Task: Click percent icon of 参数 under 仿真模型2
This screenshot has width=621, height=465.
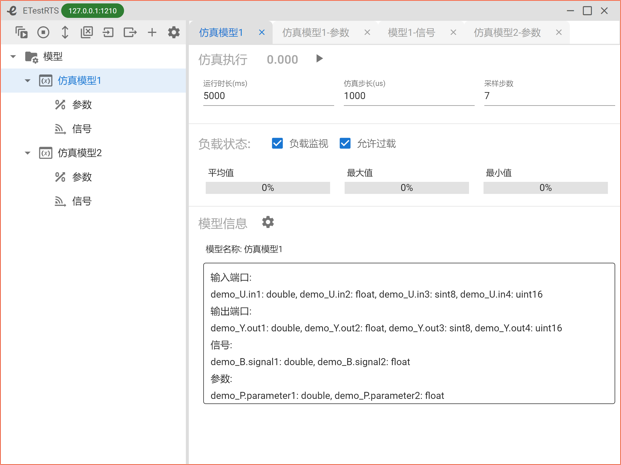Action: point(60,177)
